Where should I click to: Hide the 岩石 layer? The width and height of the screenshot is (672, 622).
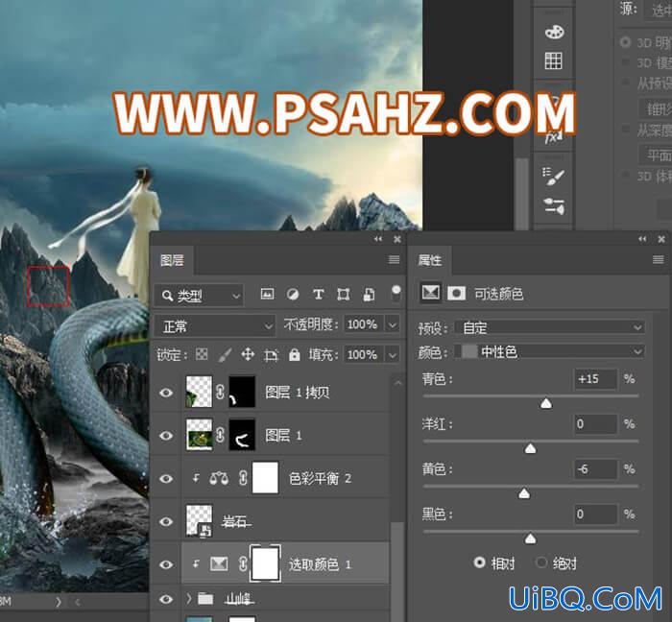pos(166,522)
